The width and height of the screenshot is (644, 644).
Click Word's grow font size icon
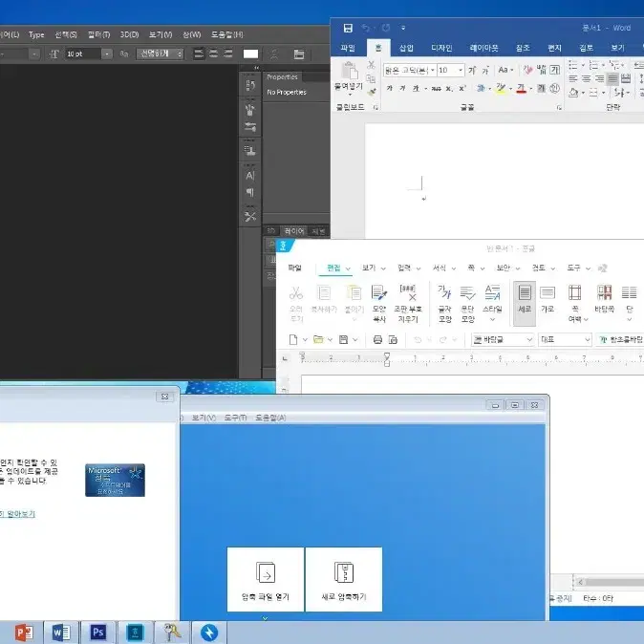472,71
